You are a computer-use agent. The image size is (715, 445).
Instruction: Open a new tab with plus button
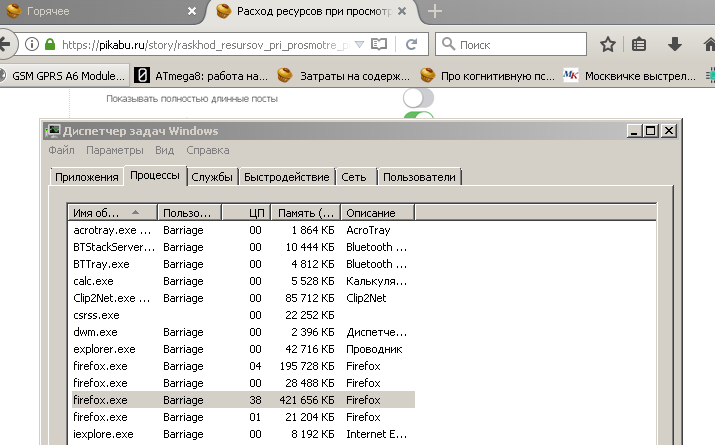(435, 12)
